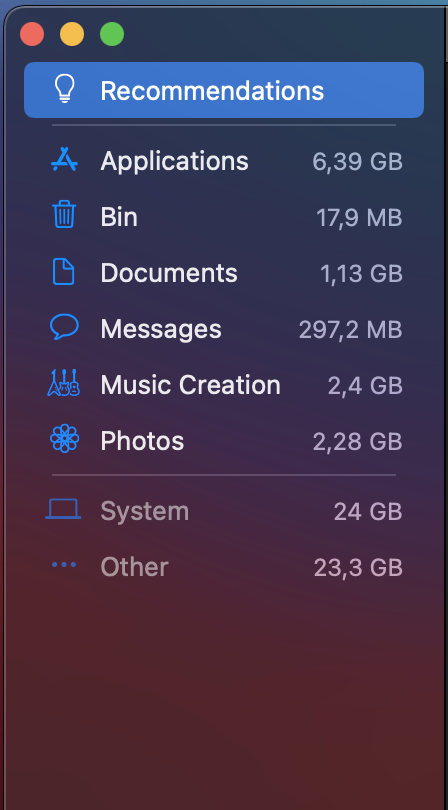This screenshot has height=810, width=448.
Task: Click the 2,28 GB Photos size
Action: 358,442
